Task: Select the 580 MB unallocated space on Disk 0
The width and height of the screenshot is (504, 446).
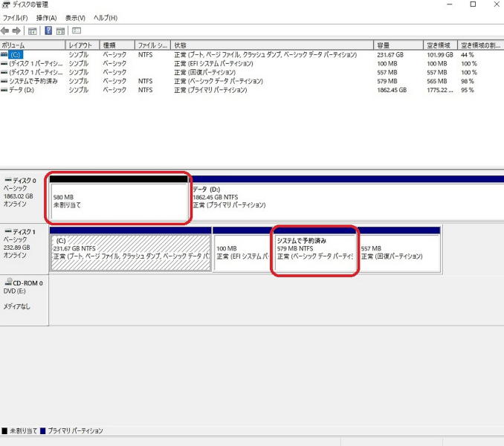Action: point(117,201)
